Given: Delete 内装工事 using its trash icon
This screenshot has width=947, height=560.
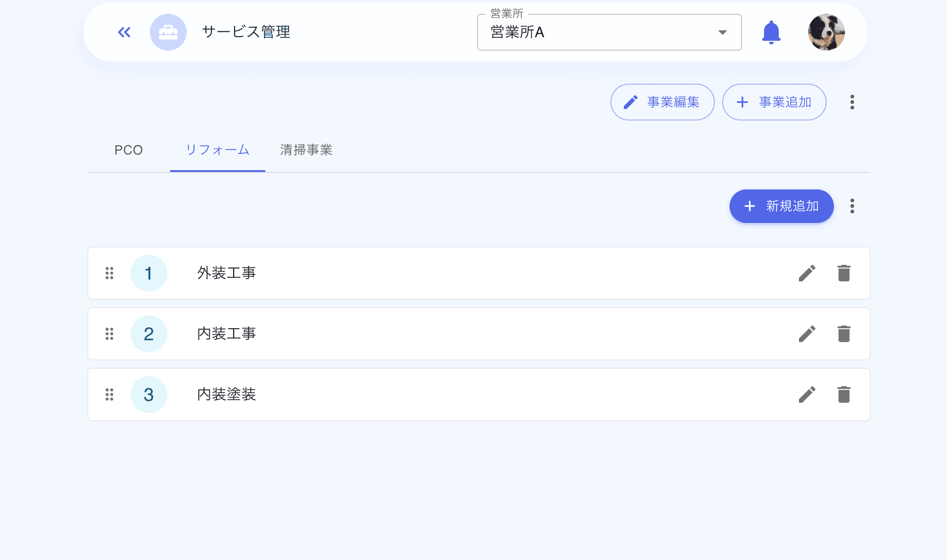Looking at the screenshot, I should [x=844, y=334].
